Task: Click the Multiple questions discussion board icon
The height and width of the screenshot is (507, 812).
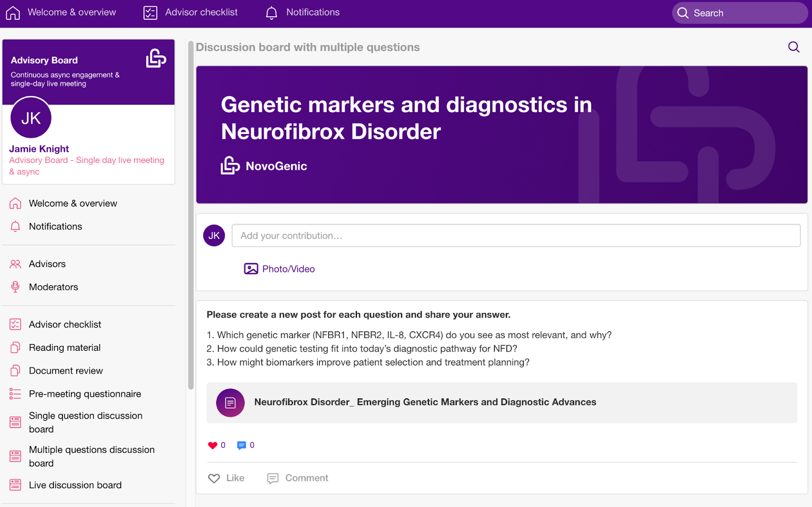Action: 15,456
